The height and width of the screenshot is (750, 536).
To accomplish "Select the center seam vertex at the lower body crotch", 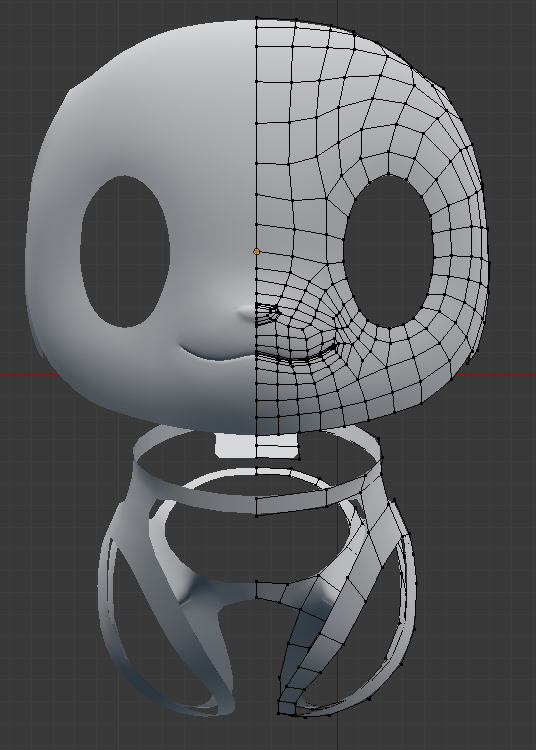I will pyautogui.click(x=257, y=598).
